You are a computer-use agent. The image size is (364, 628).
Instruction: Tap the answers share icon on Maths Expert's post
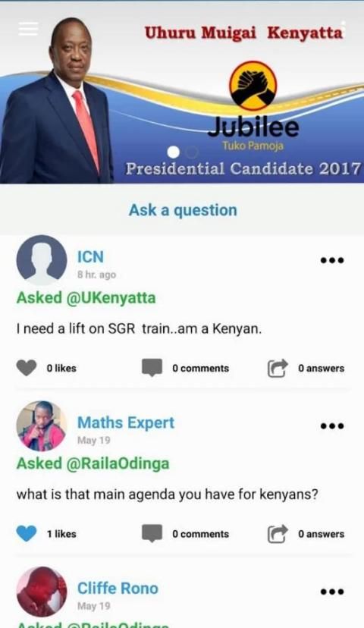(278, 534)
